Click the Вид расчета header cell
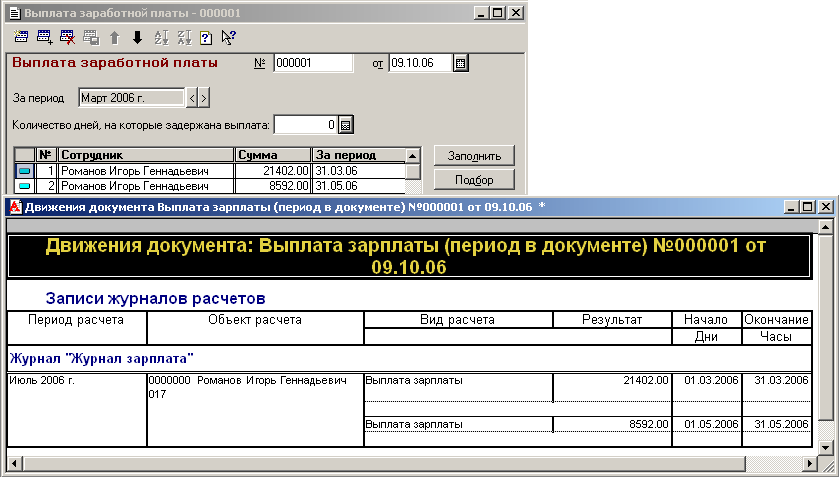839x477 pixels. tap(458, 320)
